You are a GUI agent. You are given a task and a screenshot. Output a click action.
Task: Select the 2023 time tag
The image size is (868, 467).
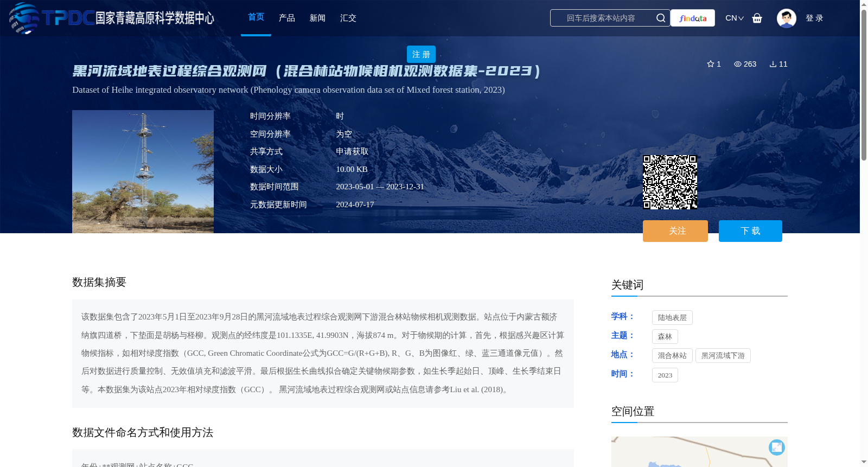[x=665, y=375]
